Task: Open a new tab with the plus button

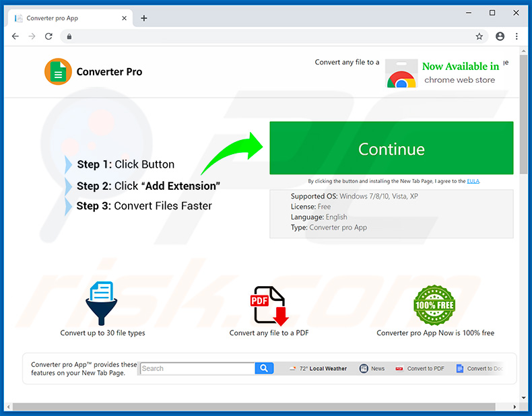Action: pyautogui.click(x=144, y=18)
